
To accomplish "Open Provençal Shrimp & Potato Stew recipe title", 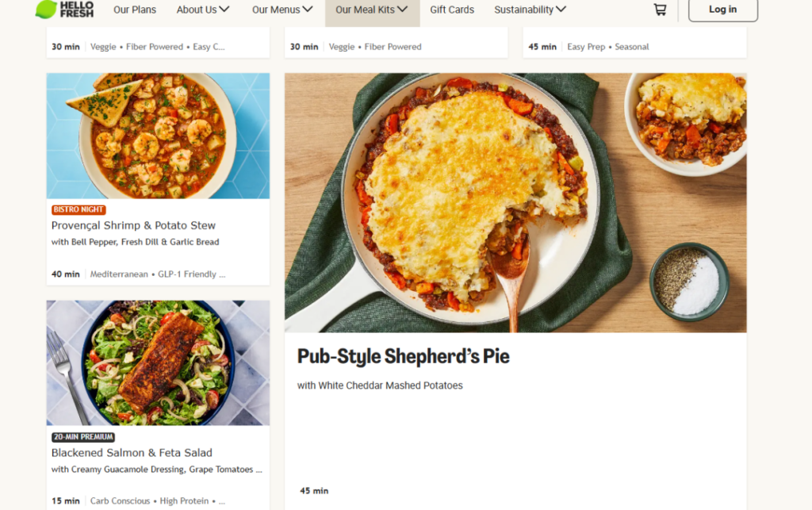I will (133, 225).
